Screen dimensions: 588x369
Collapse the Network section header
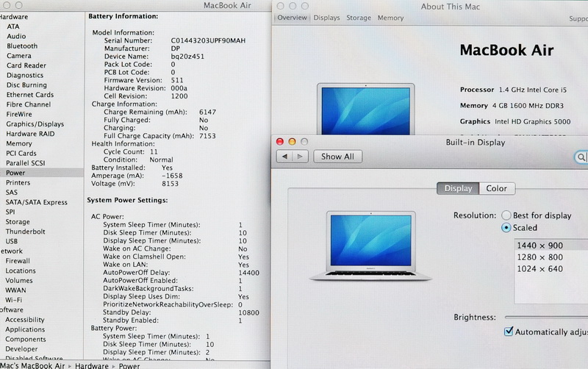click(11, 251)
